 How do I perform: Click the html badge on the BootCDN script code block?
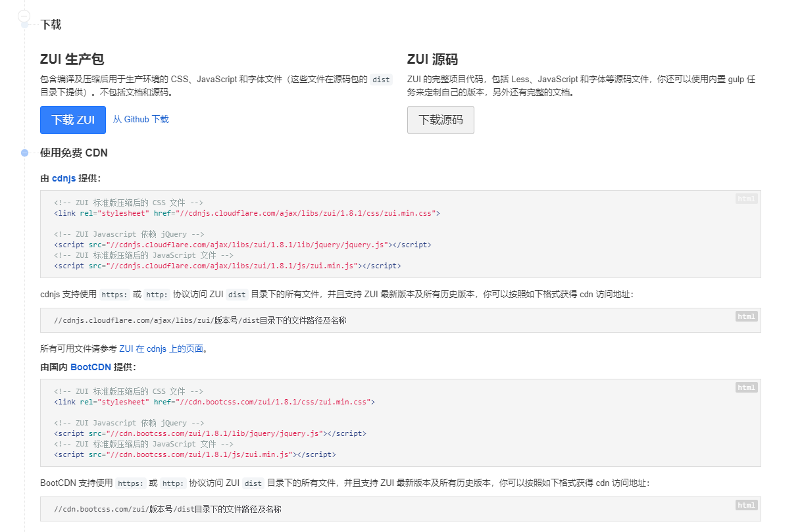[x=747, y=388]
